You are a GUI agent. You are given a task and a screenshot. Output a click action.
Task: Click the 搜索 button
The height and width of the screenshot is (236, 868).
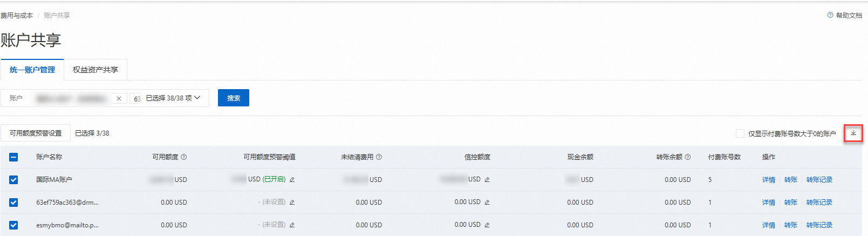click(234, 98)
